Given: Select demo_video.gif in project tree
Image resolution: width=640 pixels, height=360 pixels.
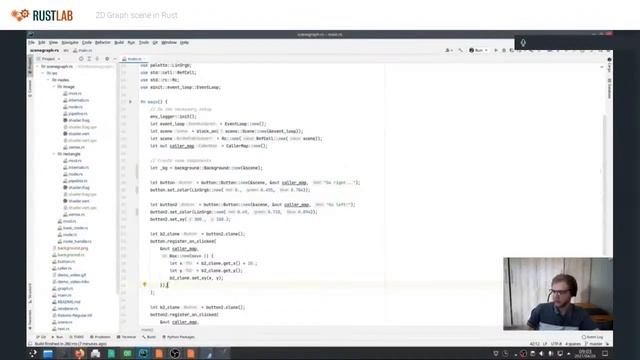Looking at the screenshot, I should [69, 275].
